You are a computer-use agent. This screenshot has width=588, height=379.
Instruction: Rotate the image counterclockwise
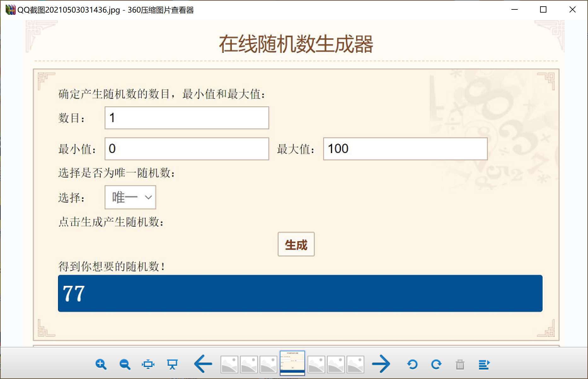tap(412, 364)
